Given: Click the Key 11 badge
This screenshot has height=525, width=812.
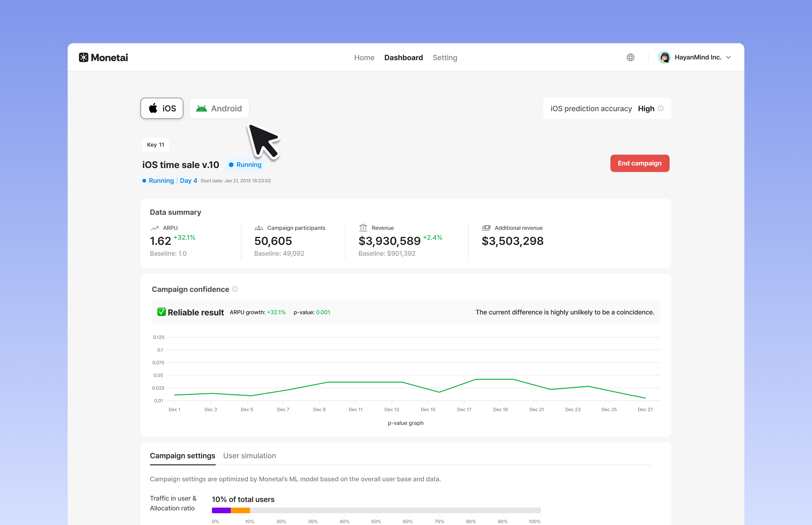Looking at the screenshot, I should 155,145.
